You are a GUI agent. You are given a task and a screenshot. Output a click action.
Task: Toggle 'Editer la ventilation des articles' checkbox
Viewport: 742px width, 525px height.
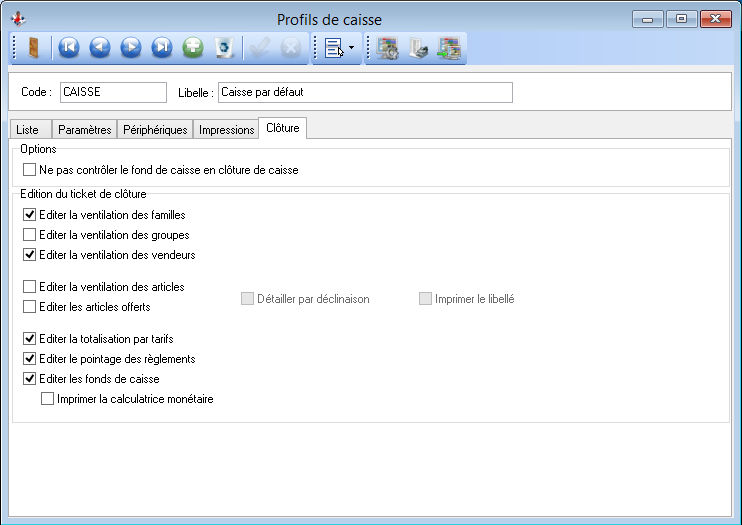30,287
